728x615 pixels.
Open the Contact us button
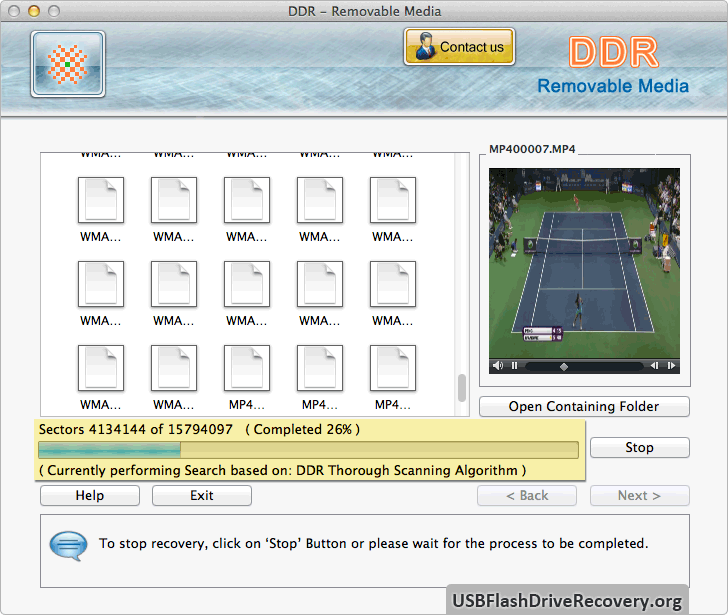460,46
